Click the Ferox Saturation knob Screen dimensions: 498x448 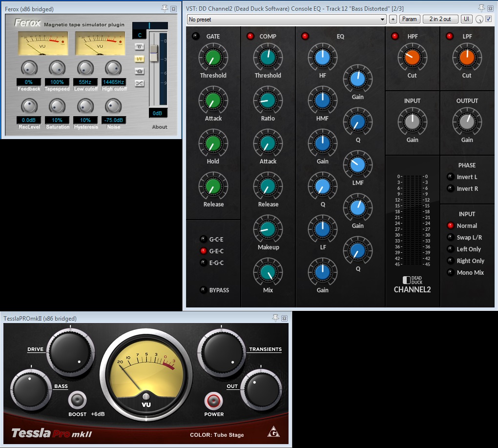[57, 106]
